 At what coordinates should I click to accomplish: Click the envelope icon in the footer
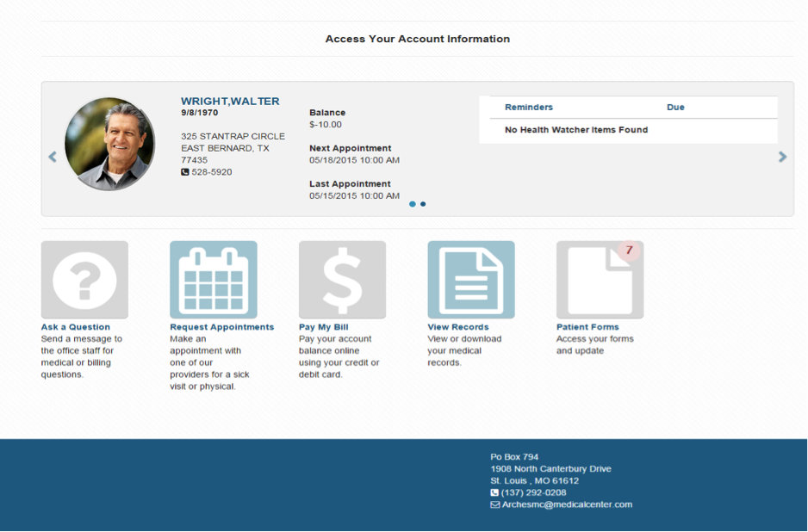(494, 504)
